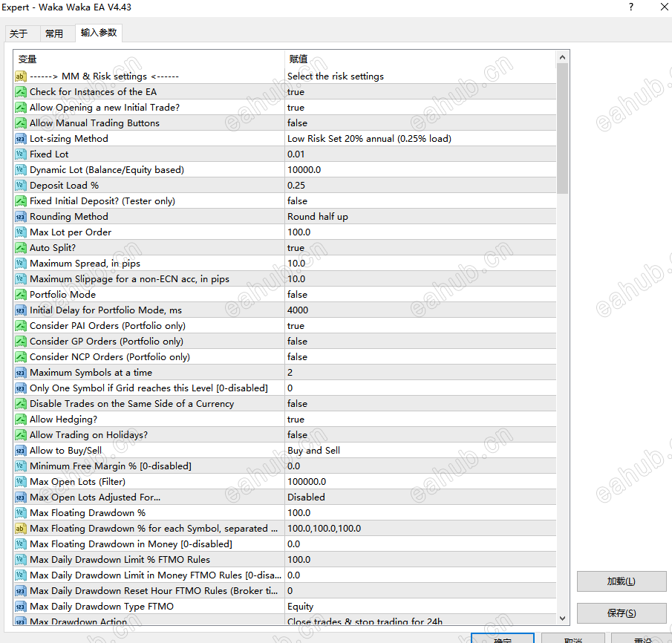This screenshot has height=643, width=672.
Task: Click the help question mark in title bar
Action: pos(631,7)
